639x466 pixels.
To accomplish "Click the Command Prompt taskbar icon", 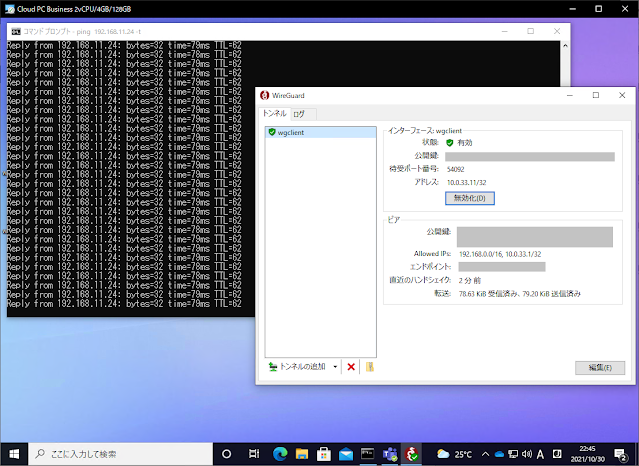I will click(368, 454).
